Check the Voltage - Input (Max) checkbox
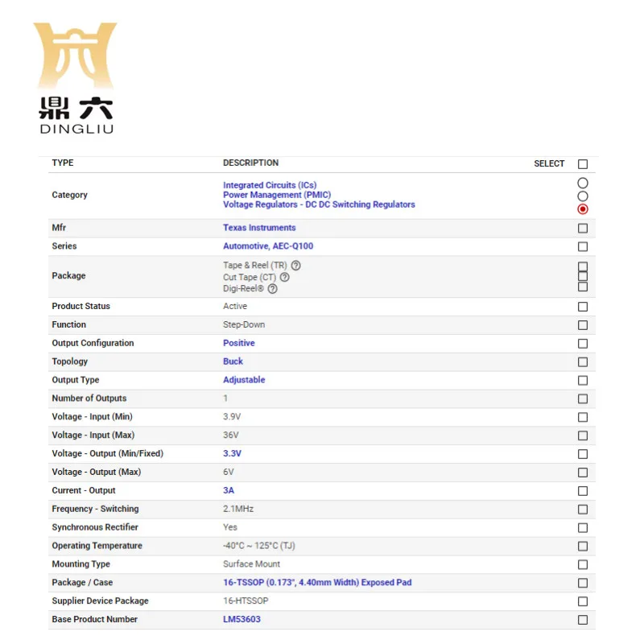 click(x=582, y=436)
